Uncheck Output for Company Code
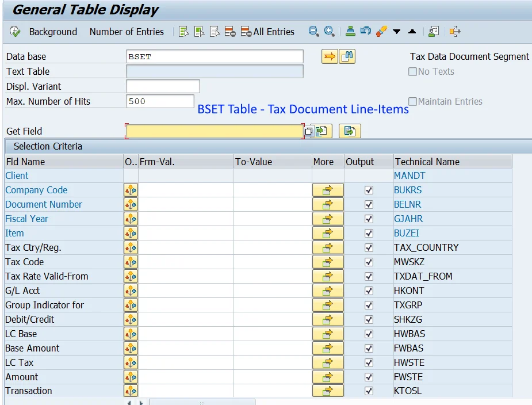The image size is (532, 405). pos(369,190)
